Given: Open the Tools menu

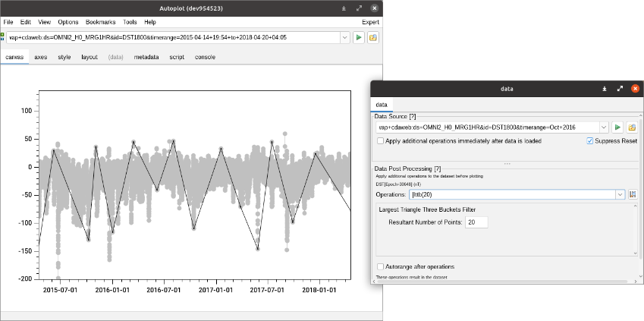Looking at the screenshot, I should coord(130,22).
